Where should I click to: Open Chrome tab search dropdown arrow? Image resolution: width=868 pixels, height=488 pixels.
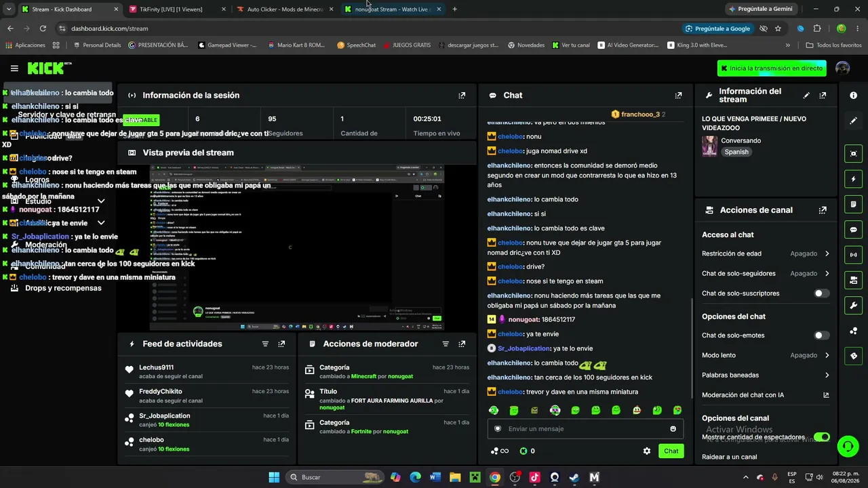(x=9, y=9)
